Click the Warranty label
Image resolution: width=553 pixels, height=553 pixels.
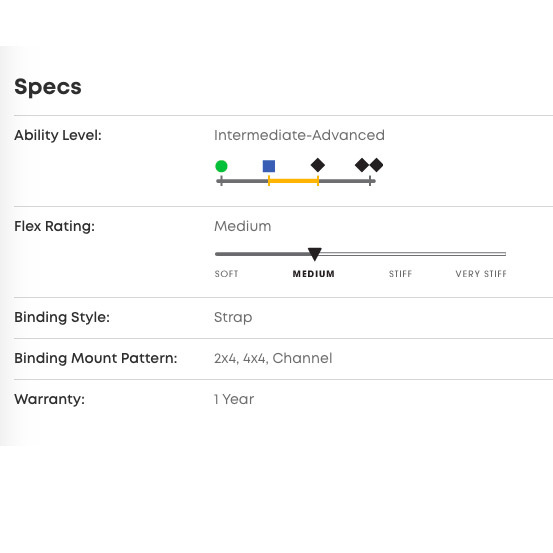(49, 399)
